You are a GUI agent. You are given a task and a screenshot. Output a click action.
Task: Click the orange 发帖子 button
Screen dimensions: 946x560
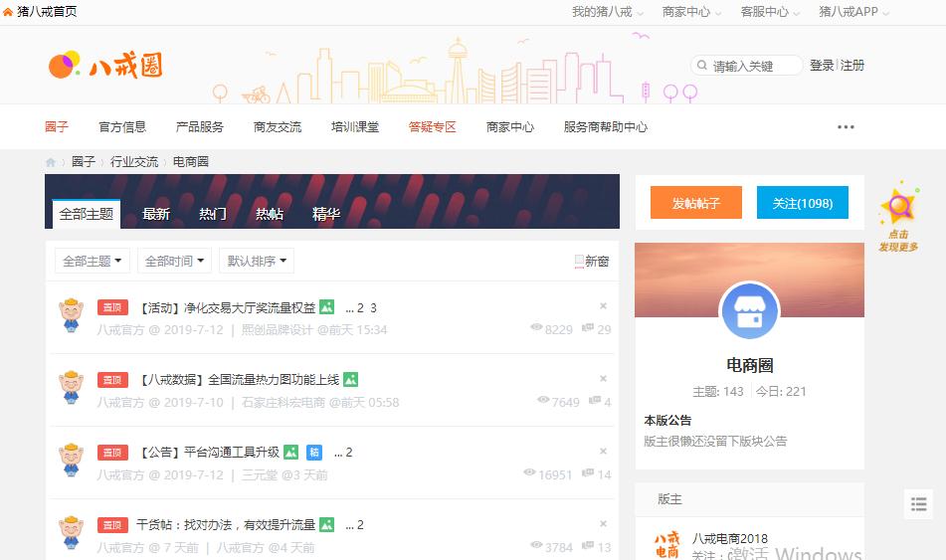pyautogui.click(x=695, y=203)
